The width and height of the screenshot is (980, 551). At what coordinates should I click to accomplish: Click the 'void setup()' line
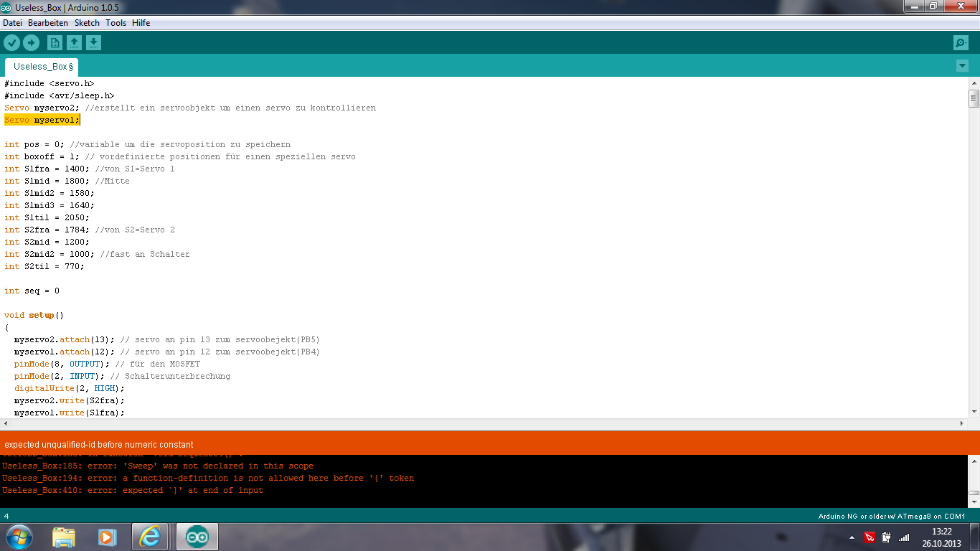(x=34, y=315)
